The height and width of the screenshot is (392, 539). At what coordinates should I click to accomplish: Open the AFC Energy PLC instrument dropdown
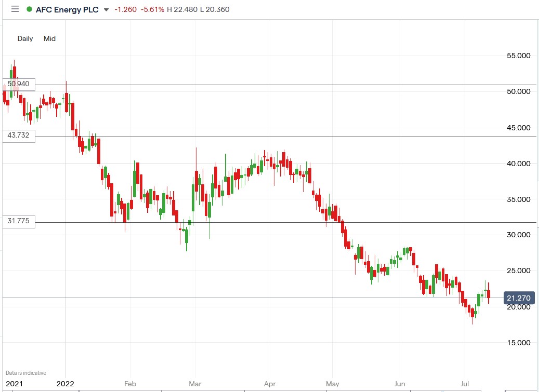coord(108,9)
